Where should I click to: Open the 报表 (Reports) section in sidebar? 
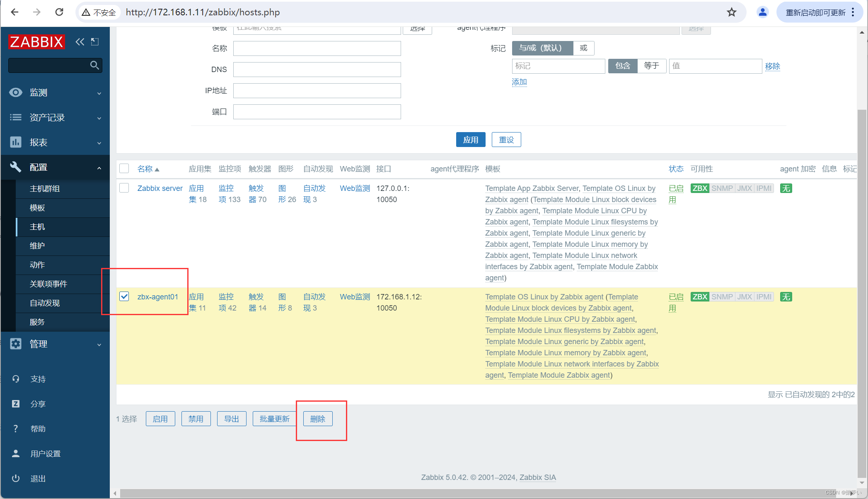tap(38, 142)
